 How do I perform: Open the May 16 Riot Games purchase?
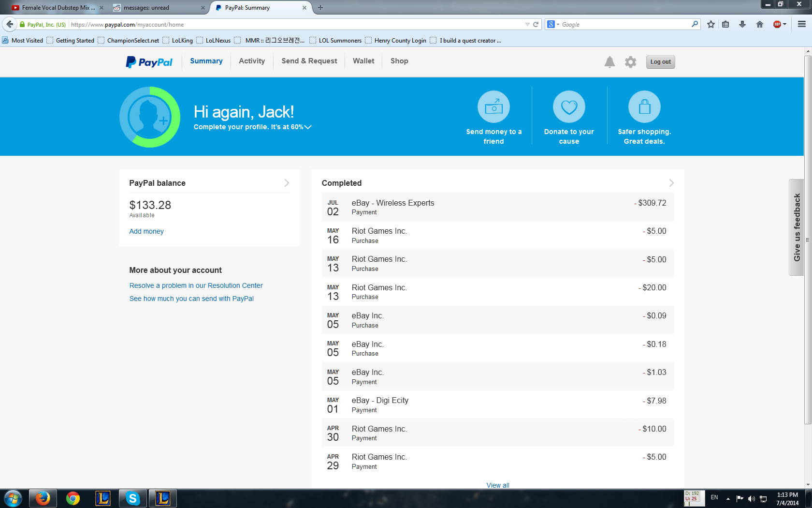(x=498, y=235)
